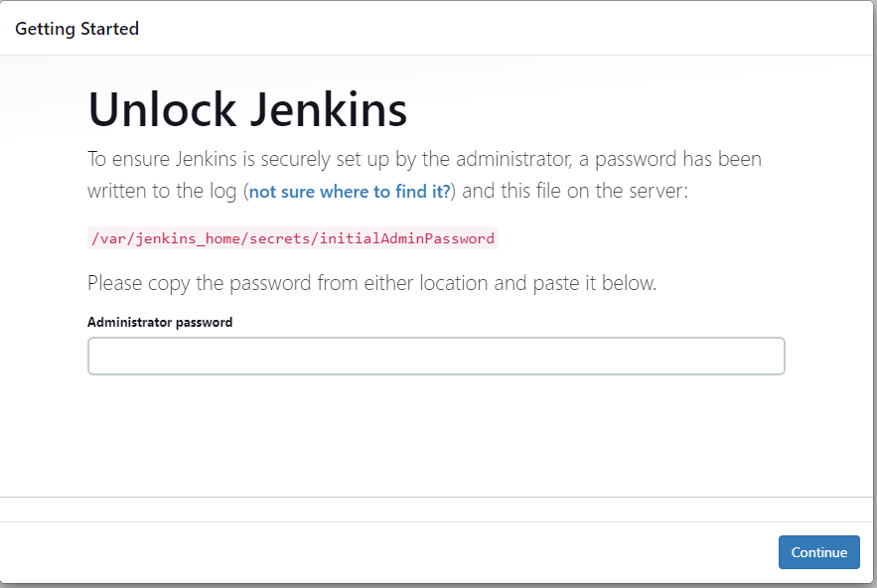The width and height of the screenshot is (877, 588).
Task: Click 'written to the log' text
Action: tap(161, 192)
